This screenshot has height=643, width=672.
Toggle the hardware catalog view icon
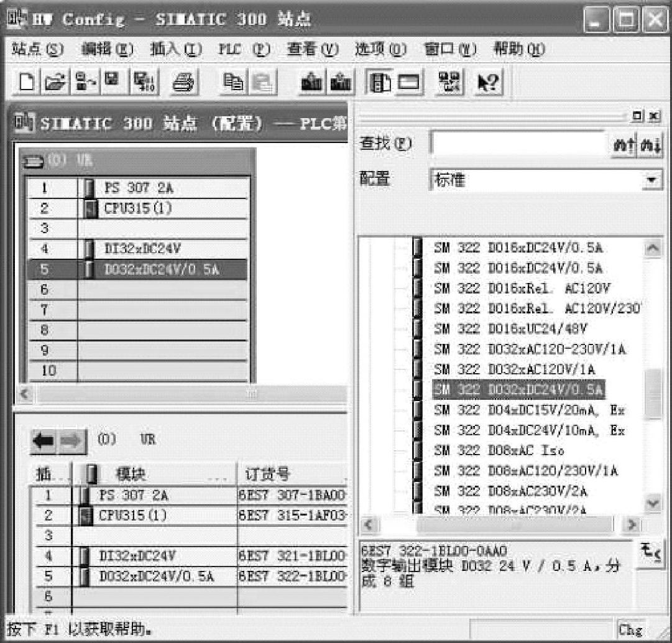379,81
